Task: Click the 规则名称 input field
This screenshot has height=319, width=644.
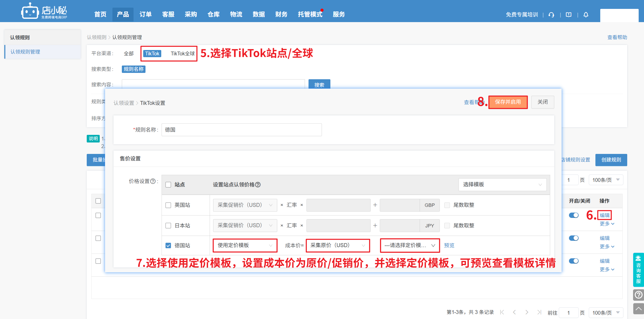Action: [x=241, y=130]
